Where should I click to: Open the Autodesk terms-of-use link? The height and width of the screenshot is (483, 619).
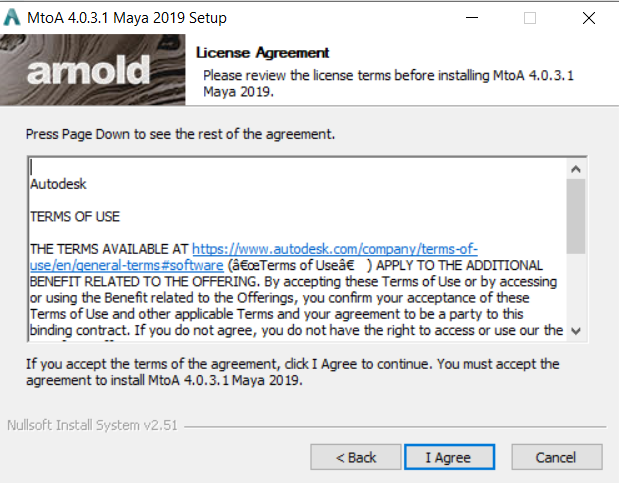tap(334, 249)
